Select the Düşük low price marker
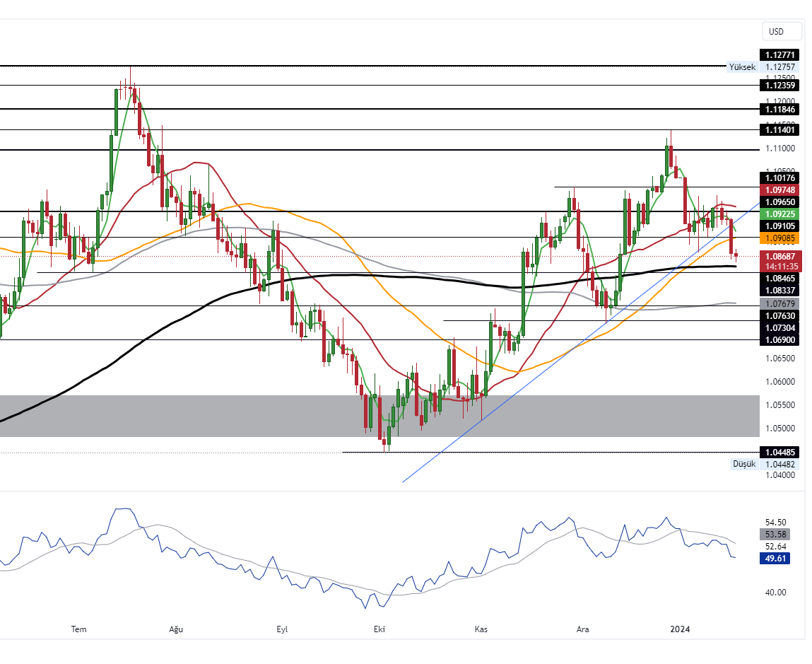Screen dimensions: 812x664 click(x=743, y=464)
